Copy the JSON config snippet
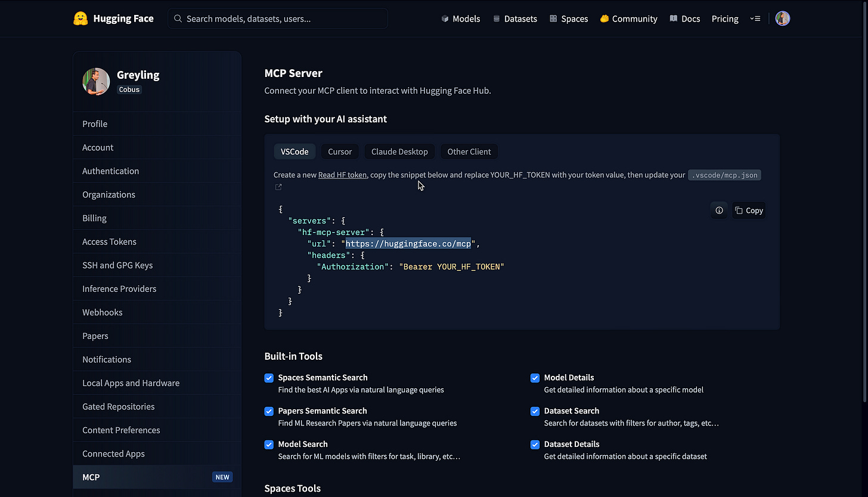 tap(749, 210)
